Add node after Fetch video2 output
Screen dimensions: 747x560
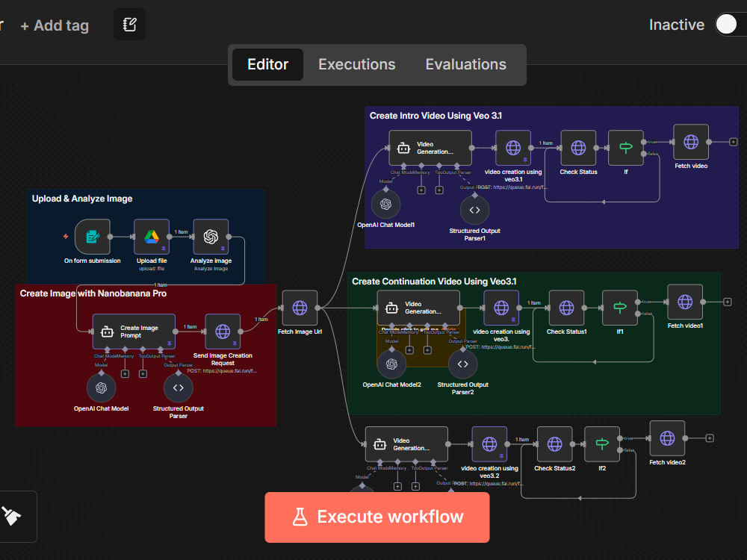click(710, 438)
